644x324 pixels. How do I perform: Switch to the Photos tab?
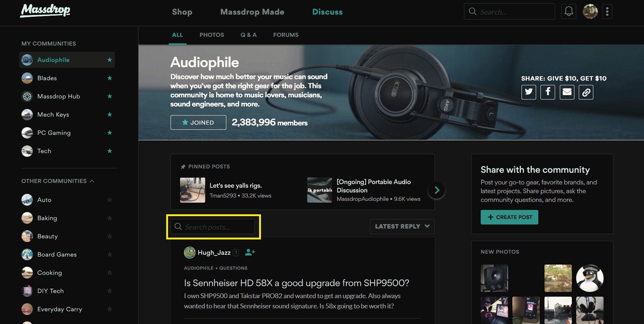211,35
